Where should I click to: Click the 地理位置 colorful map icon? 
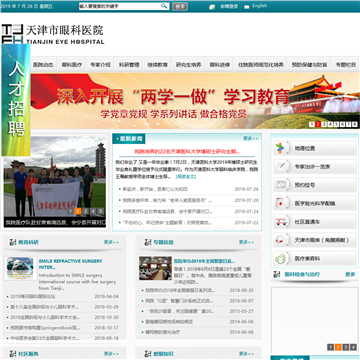pyautogui.click(x=280, y=148)
